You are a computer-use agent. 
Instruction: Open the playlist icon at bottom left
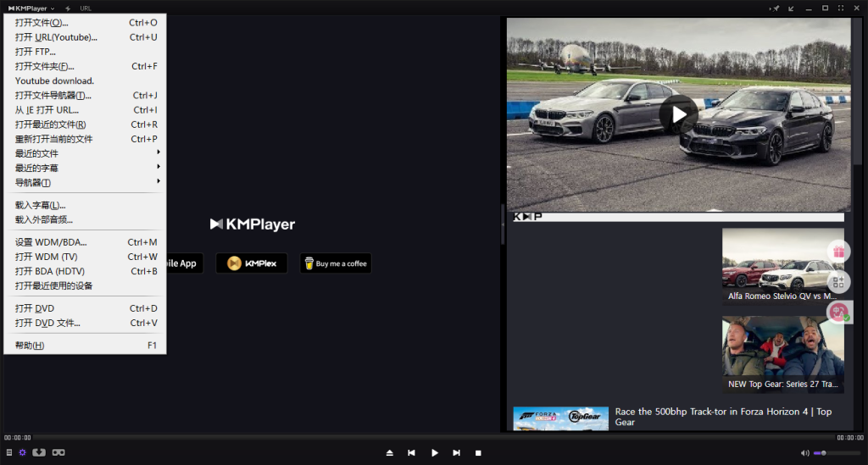point(8,452)
